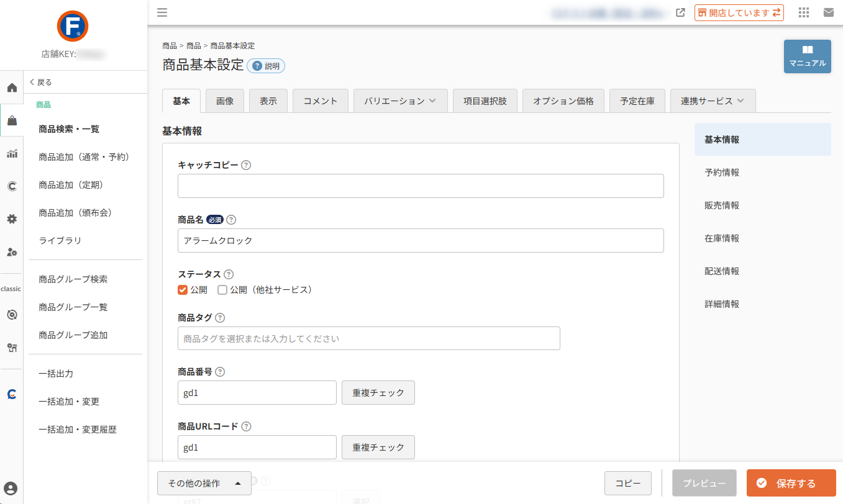Click the プレビュー button
The width and height of the screenshot is (843, 504).
pos(704,484)
